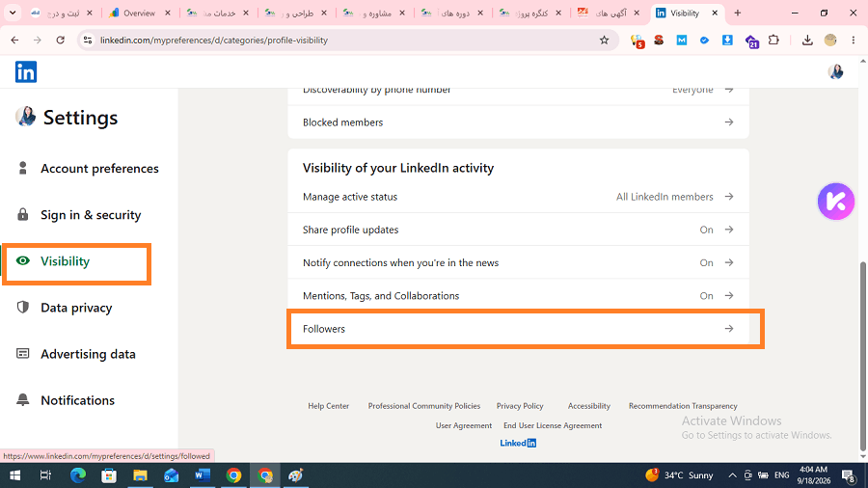Click the Help Center footer link
The width and height of the screenshot is (868, 488).
point(328,406)
